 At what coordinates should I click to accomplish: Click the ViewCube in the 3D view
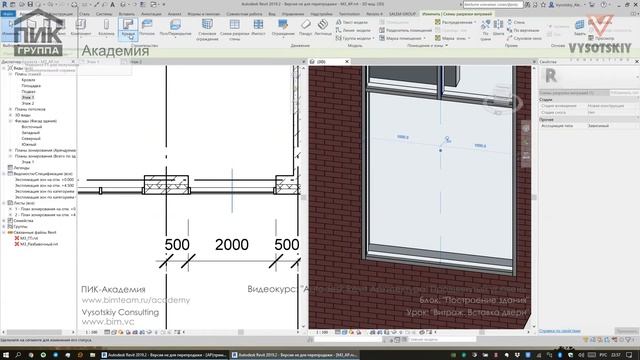pos(503,100)
